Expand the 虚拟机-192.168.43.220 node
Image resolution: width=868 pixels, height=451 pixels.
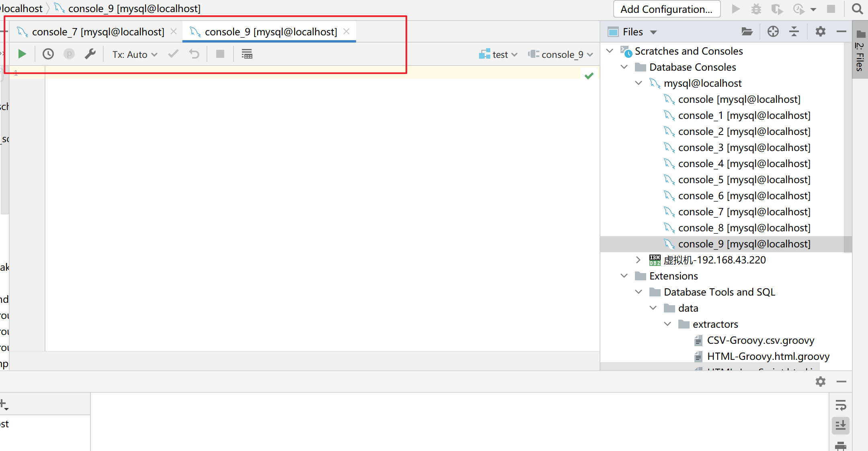click(639, 259)
